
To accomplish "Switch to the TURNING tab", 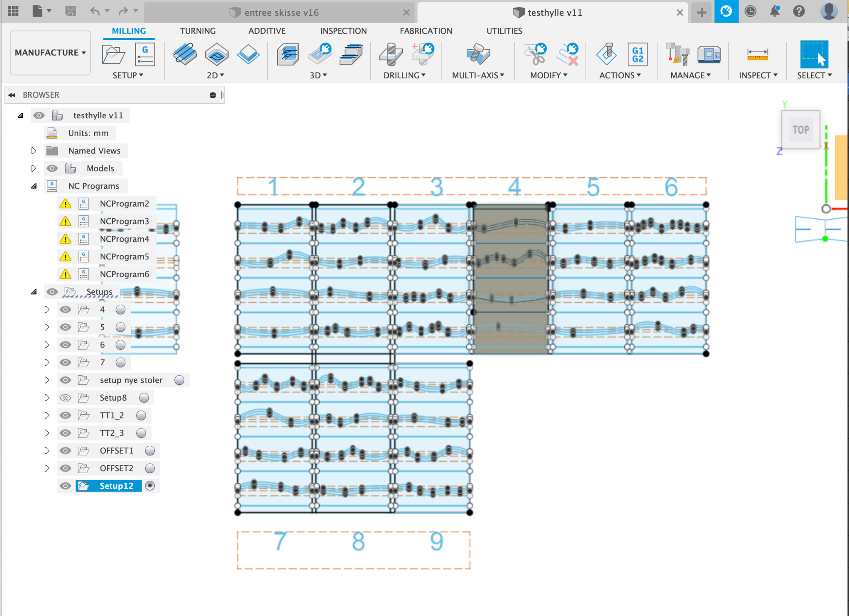I will pos(198,31).
